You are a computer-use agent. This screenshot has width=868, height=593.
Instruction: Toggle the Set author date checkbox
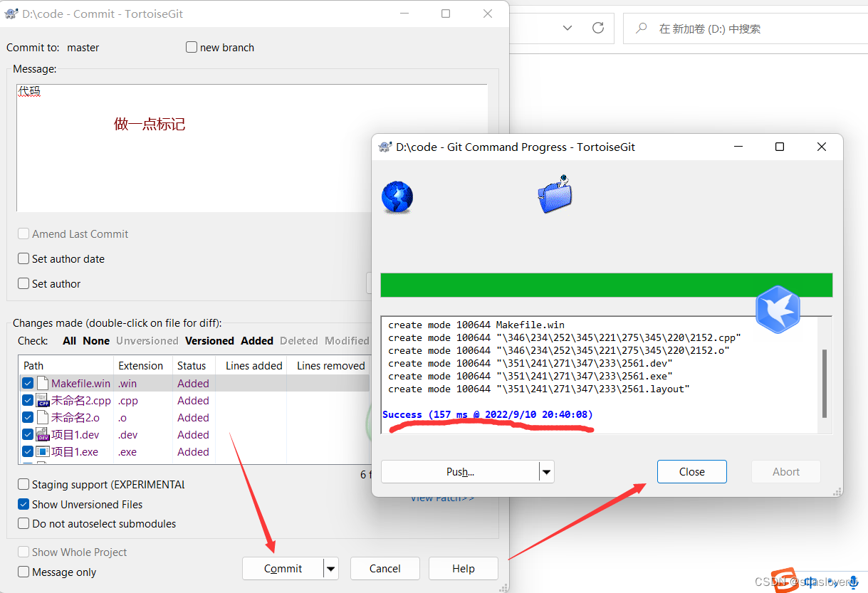tap(23, 258)
